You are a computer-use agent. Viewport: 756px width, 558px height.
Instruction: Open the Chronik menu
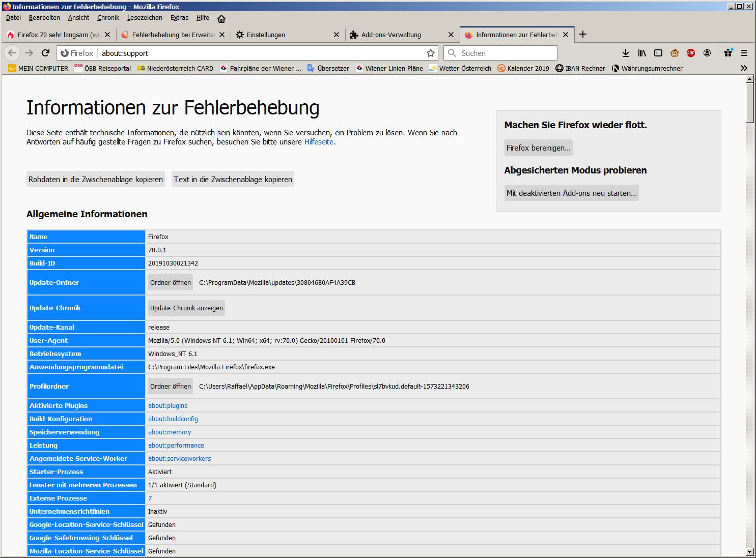coord(108,18)
